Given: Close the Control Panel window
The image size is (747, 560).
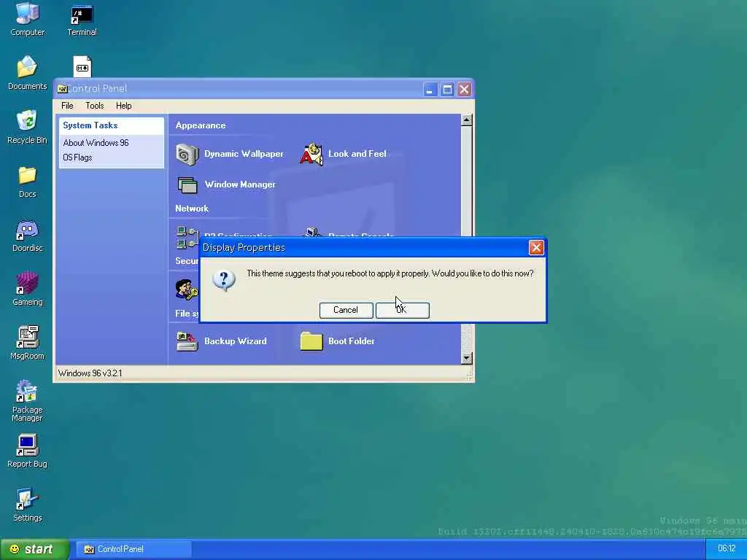Looking at the screenshot, I should (x=465, y=89).
